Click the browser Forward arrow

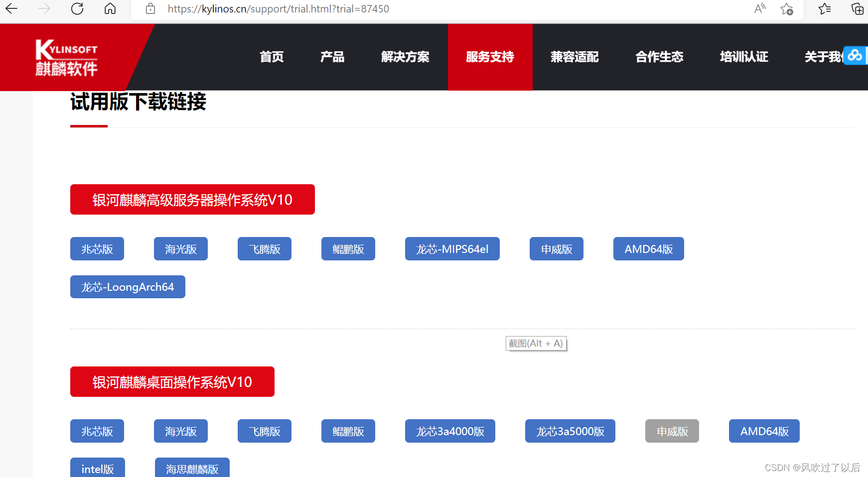click(x=44, y=8)
